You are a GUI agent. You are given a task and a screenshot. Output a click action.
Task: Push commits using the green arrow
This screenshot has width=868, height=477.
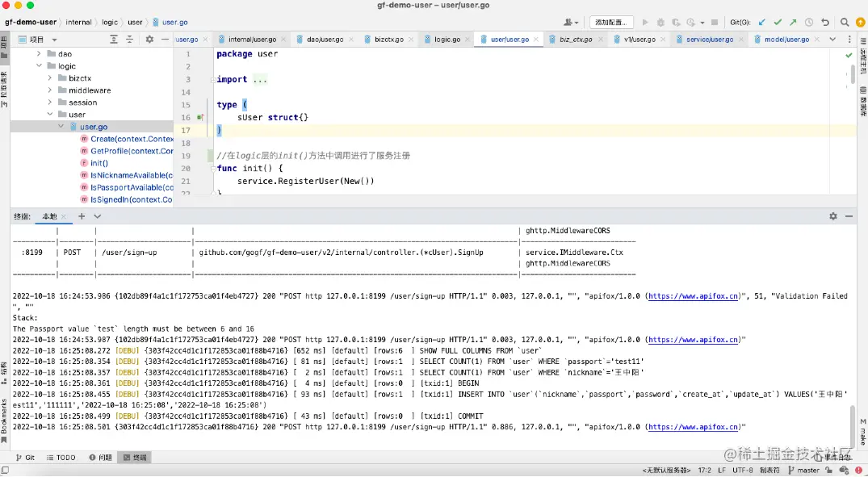click(793, 22)
